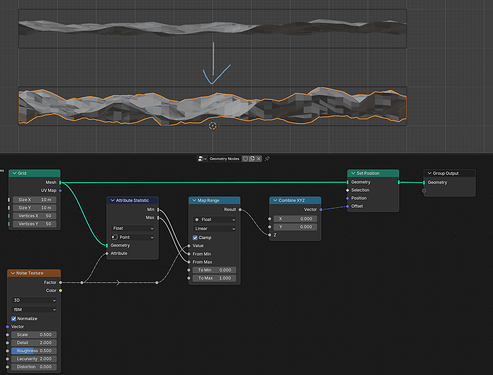The image size is (493, 375).
Task: Click the Attribute Statistic Max output socket
Action: [x=158, y=217]
